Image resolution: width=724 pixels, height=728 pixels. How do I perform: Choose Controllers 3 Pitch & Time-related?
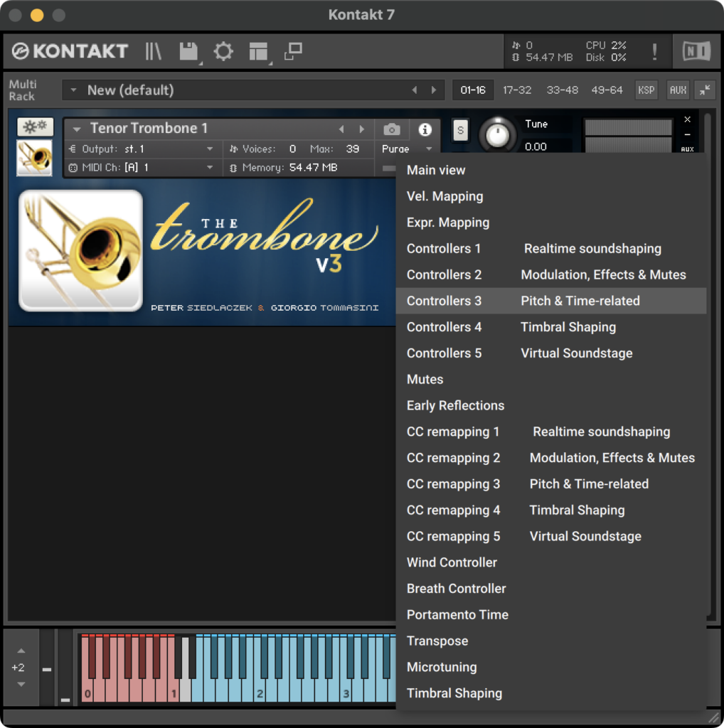(x=551, y=301)
